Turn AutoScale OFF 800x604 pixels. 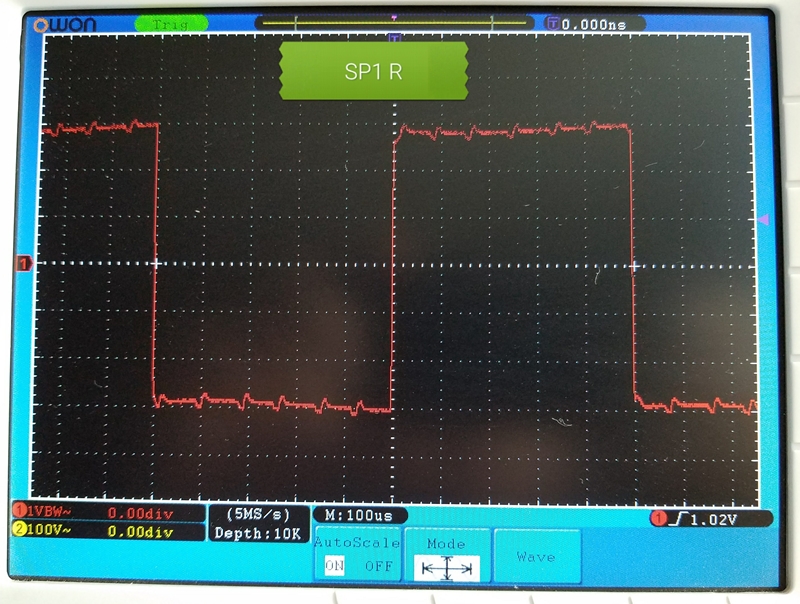tap(377, 565)
